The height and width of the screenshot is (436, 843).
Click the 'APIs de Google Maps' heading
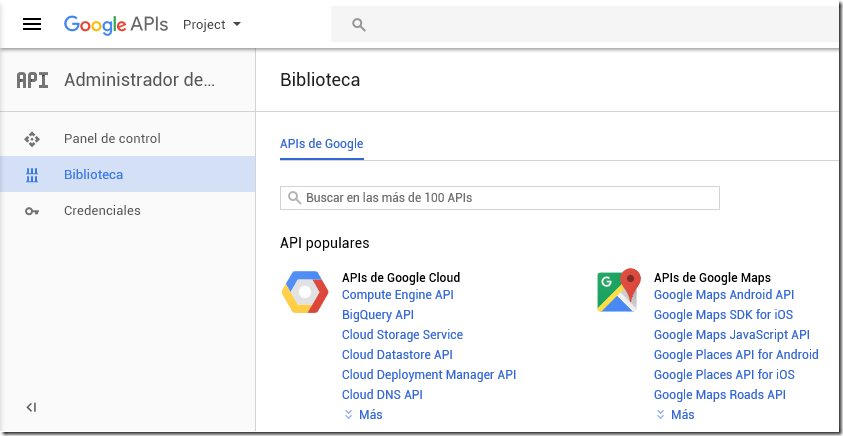pos(712,277)
